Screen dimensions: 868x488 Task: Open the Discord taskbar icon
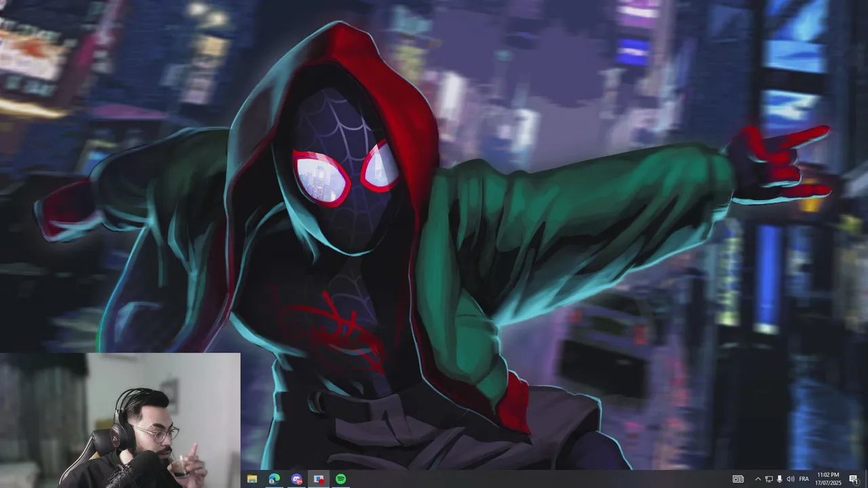coord(296,479)
